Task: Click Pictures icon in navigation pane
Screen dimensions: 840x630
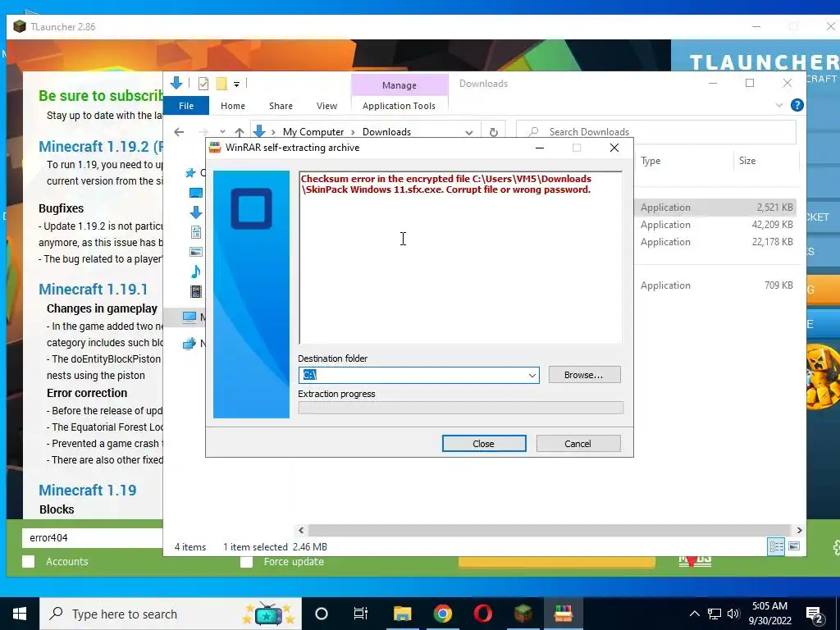Action: coord(196,252)
